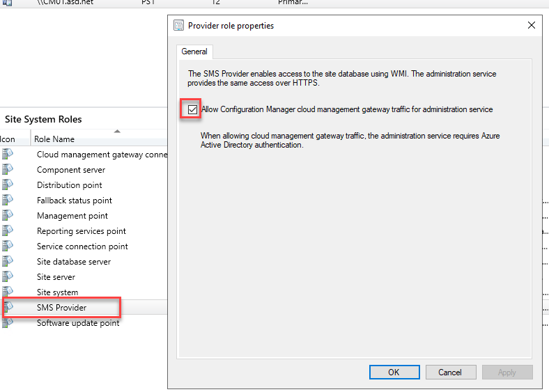
Task: Click the Fallback status point icon
Action: point(7,201)
